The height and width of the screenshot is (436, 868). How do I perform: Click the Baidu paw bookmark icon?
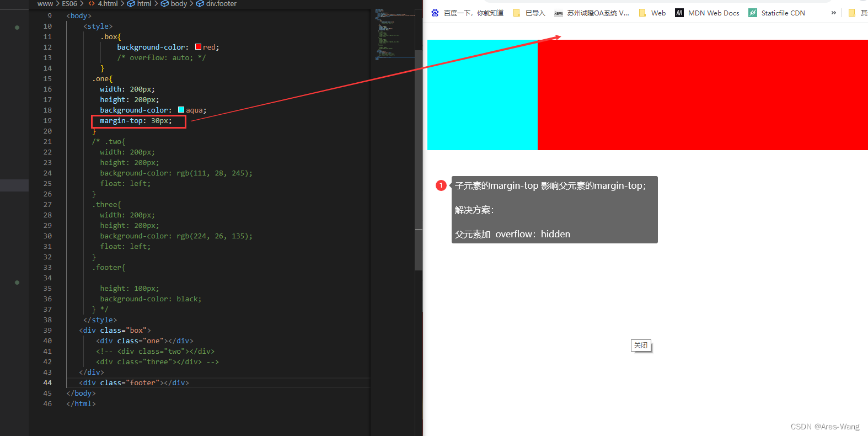[435, 13]
